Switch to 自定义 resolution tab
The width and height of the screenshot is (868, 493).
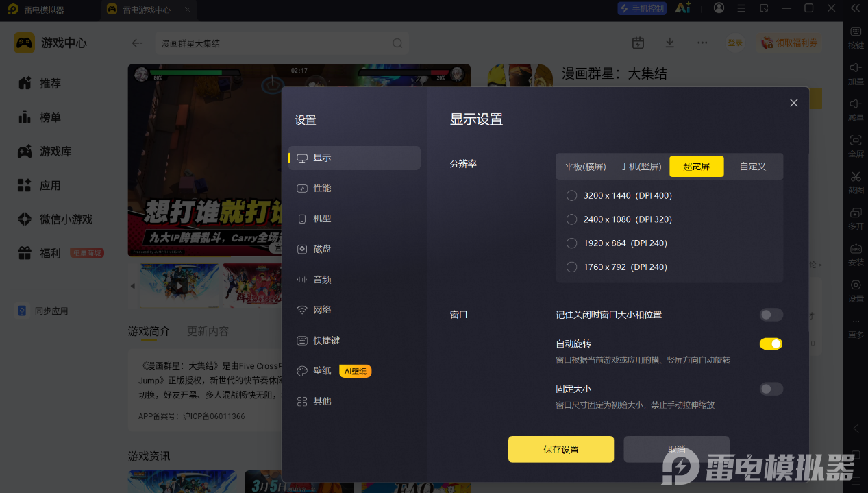(752, 167)
